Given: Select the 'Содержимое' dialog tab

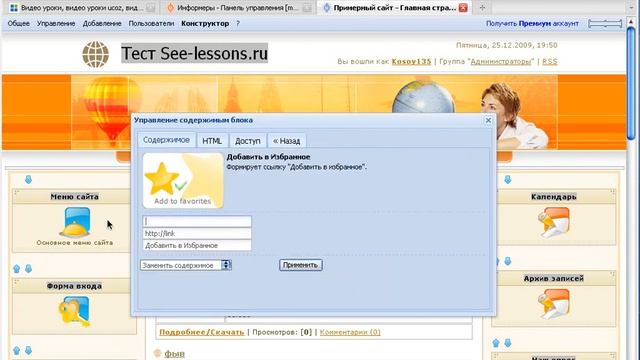Looking at the screenshot, I should click(166, 140).
